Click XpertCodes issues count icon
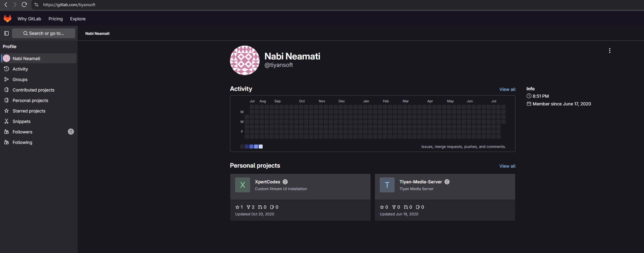Image resolution: width=644 pixels, height=253 pixels. coord(272,207)
